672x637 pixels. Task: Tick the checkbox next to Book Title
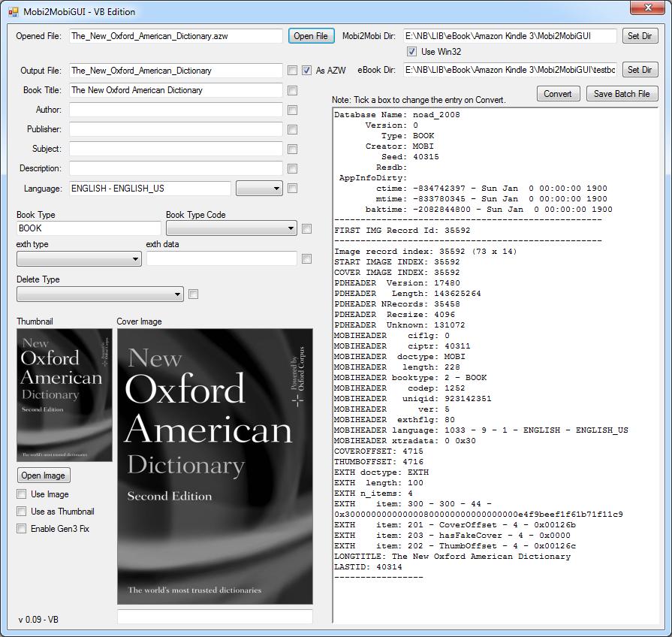(292, 90)
